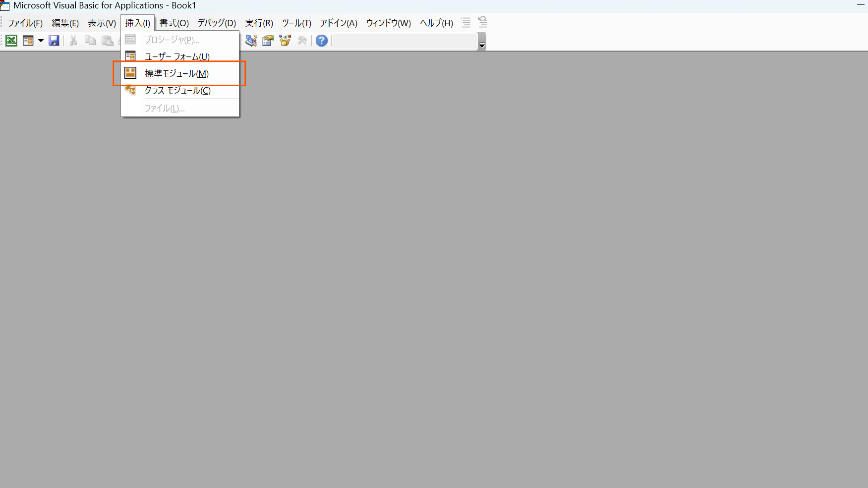Viewport: 868px width, 488px height.
Task: Click the Copy toolbar icon
Action: pos(90,41)
